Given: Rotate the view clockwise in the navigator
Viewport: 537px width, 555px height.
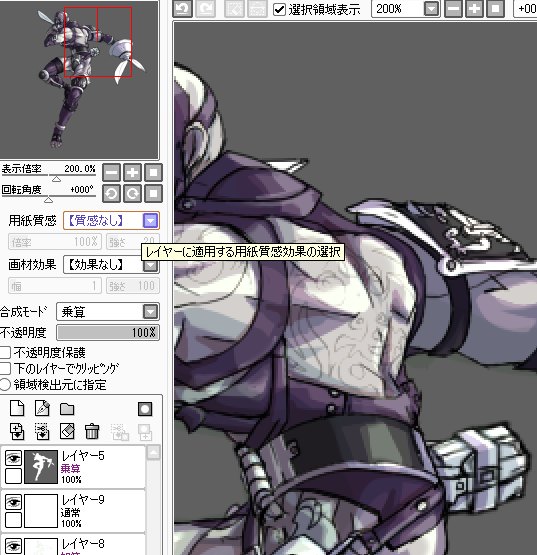Looking at the screenshot, I should click(132, 194).
